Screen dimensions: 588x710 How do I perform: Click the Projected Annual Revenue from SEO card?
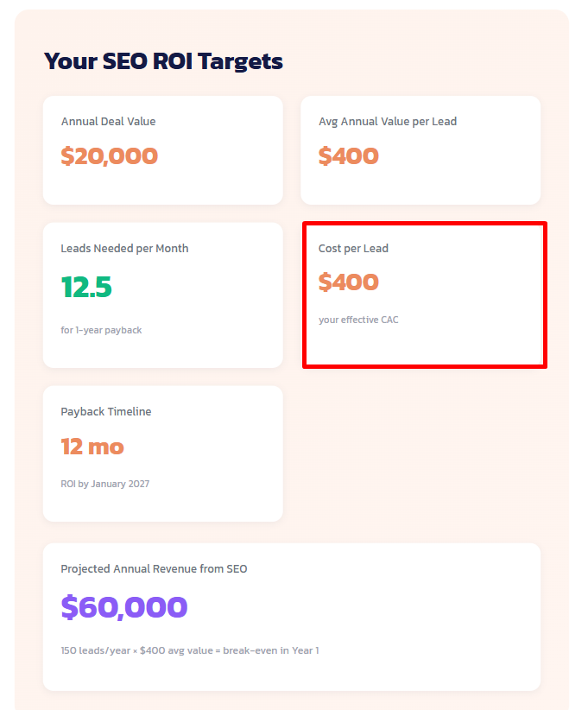291,616
